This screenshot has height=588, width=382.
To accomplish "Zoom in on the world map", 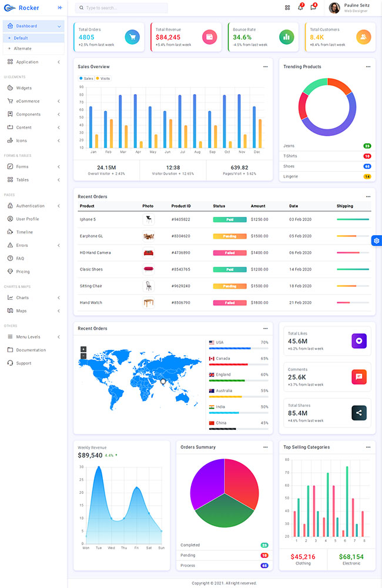I will 83,349.
